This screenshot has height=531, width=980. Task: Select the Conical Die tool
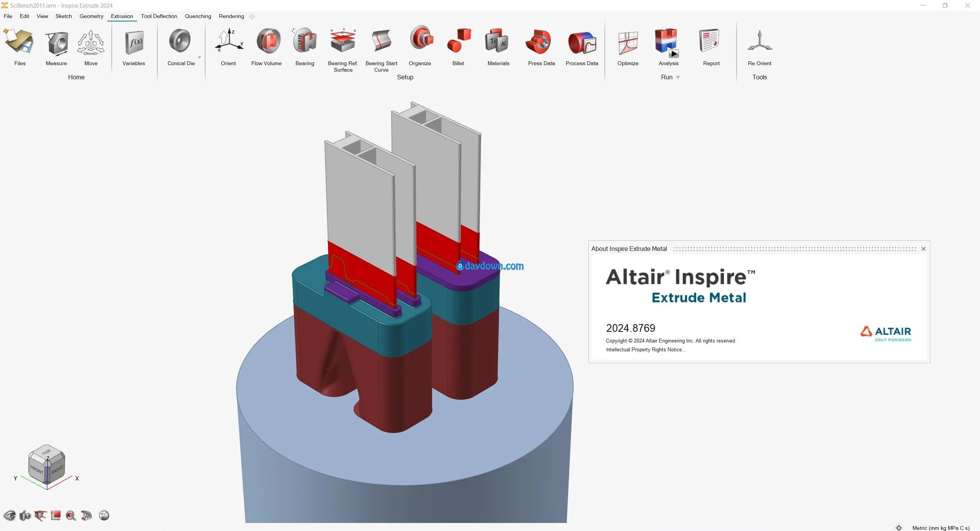tap(180, 41)
